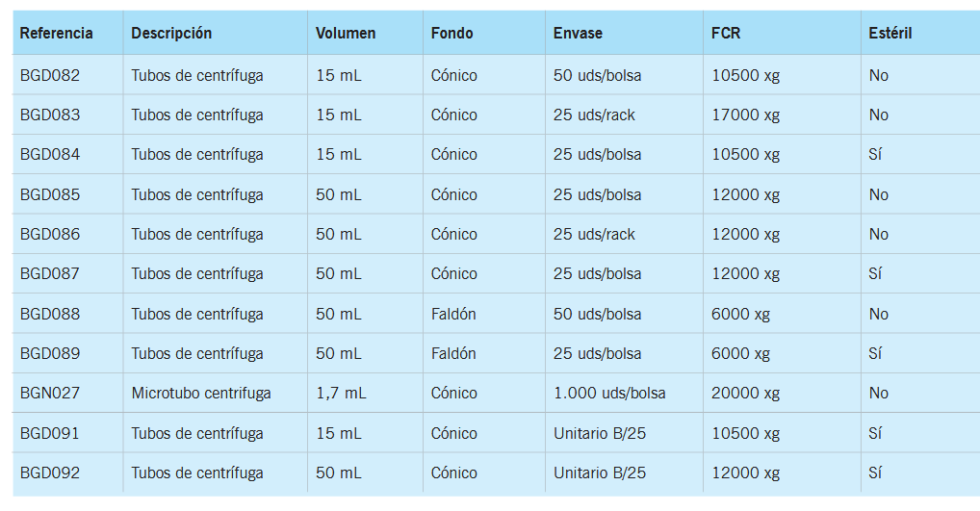This screenshot has width=980, height=511.
Task: Click the Envase column header
Action: (578, 34)
